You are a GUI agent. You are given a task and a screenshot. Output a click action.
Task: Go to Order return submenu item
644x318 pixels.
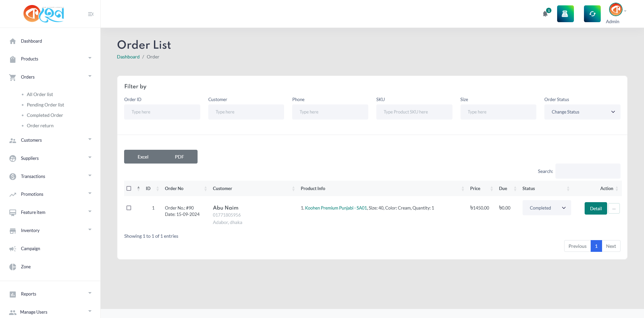[40, 126]
